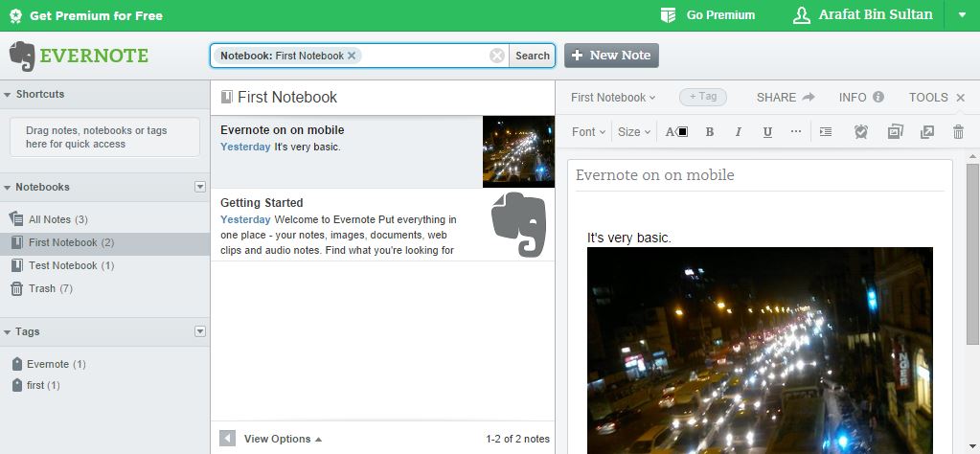Set a reminder with alarm clock icon
The width and height of the screenshot is (980, 454).
[861, 132]
